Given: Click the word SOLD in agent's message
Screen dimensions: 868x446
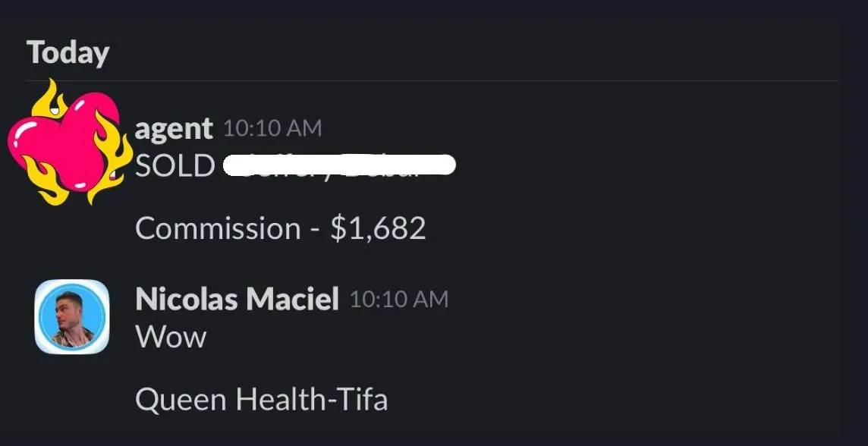Looking at the screenshot, I should coord(175,165).
